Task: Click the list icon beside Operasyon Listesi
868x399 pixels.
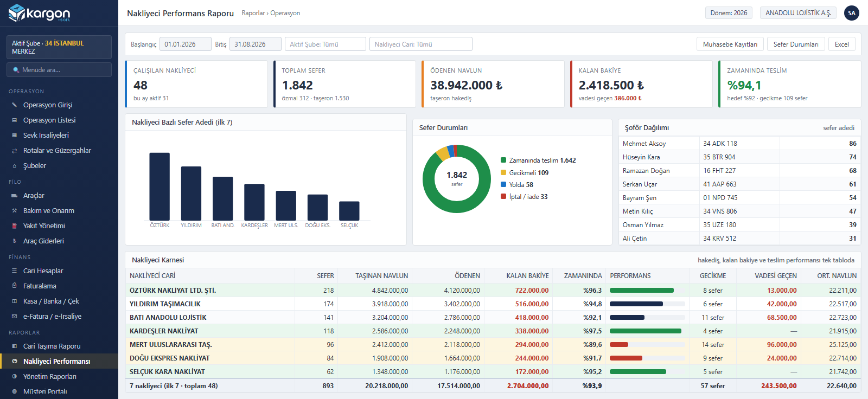Action: coord(15,120)
